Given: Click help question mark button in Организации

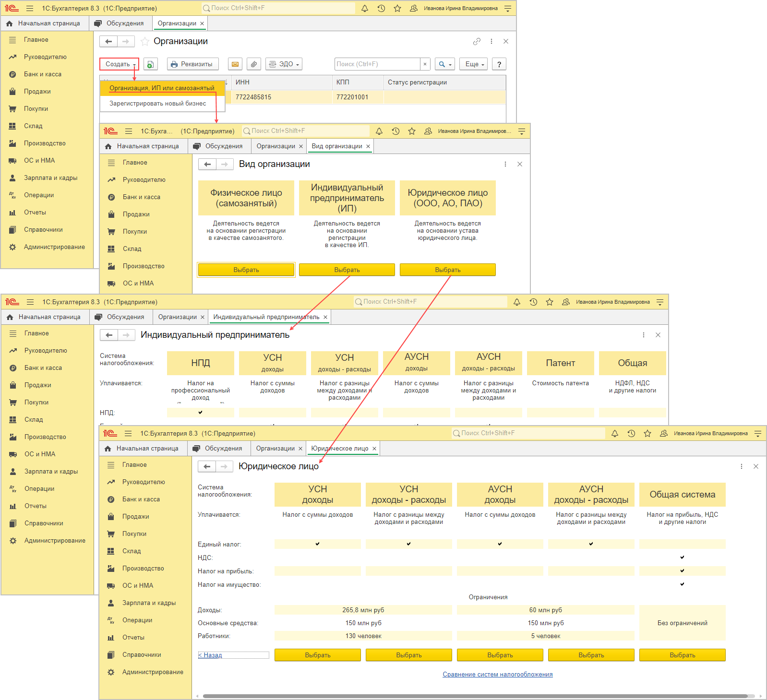Looking at the screenshot, I should pyautogui.click(x=499, y=64).
